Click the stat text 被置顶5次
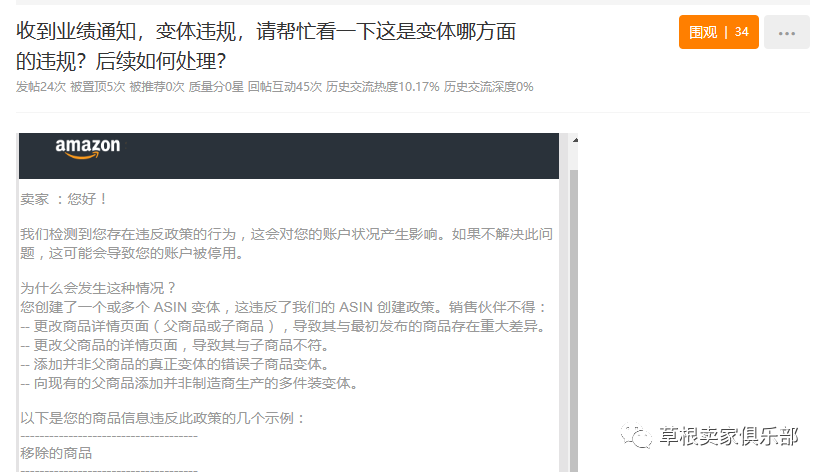The width and height of the screenshot is (825, 472). click(x=97, y=87)
